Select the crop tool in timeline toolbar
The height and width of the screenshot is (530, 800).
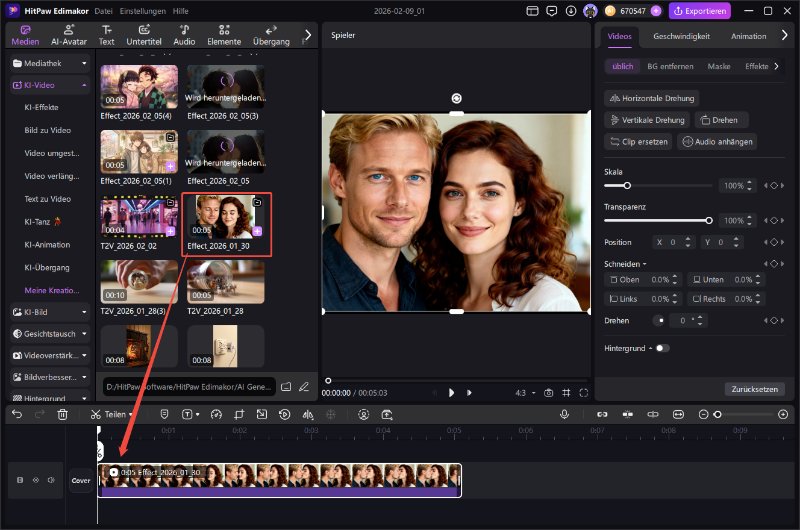pyautogui.click(x=239, y=415)
